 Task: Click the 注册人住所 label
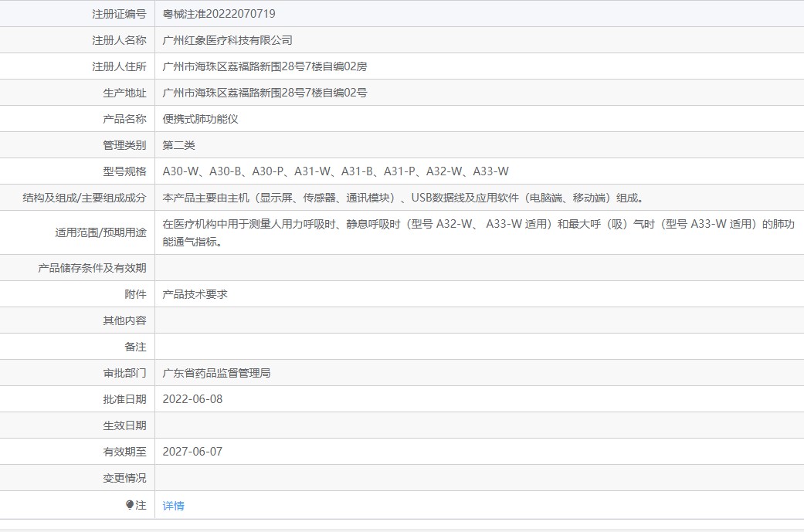click(x=119, y=66)
